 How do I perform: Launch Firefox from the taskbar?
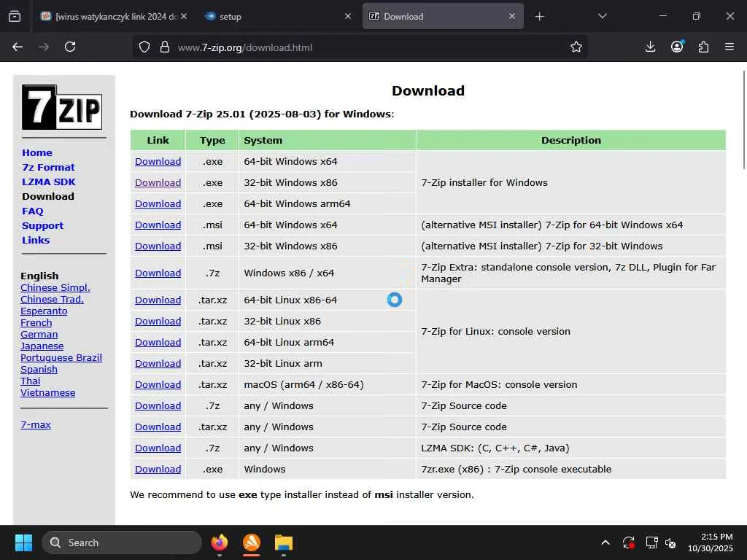click(x=220, y=542)
